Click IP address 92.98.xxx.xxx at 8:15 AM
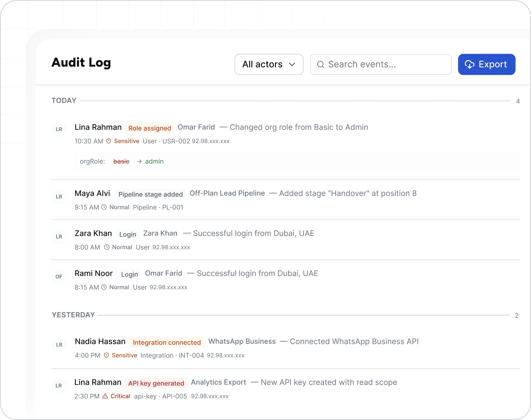The width and height of the screenshot is (531, 420). tap(168, 287)
